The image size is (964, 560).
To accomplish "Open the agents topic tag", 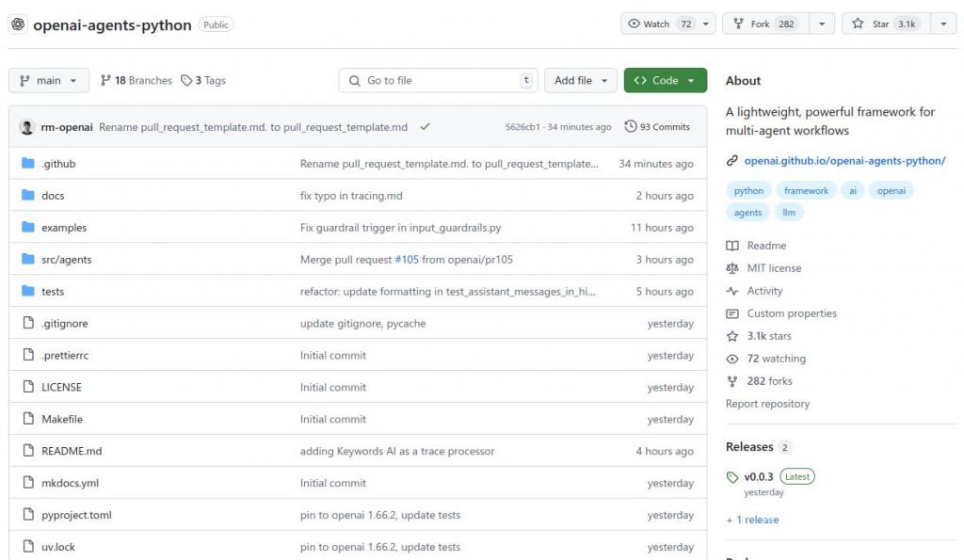I will [747, 212].
